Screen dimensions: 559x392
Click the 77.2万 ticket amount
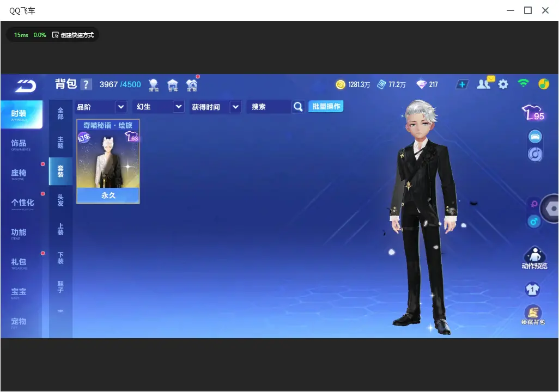point(397,84)
